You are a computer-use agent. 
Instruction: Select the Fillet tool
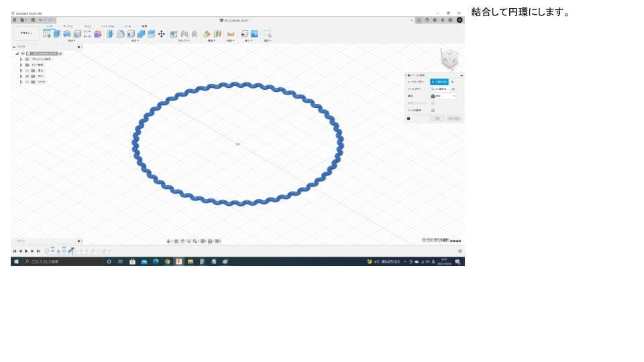tap(120, 34)
